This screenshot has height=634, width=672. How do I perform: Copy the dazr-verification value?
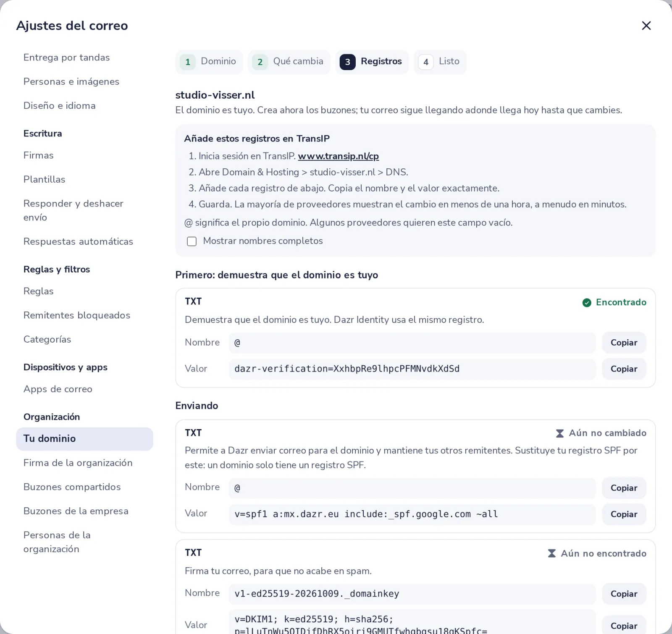click(x=624, y=369)
